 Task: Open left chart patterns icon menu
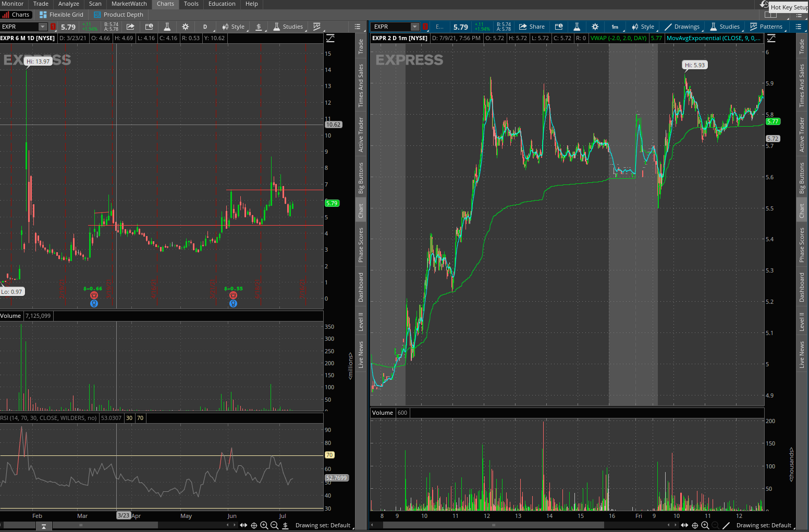point(316,27)
